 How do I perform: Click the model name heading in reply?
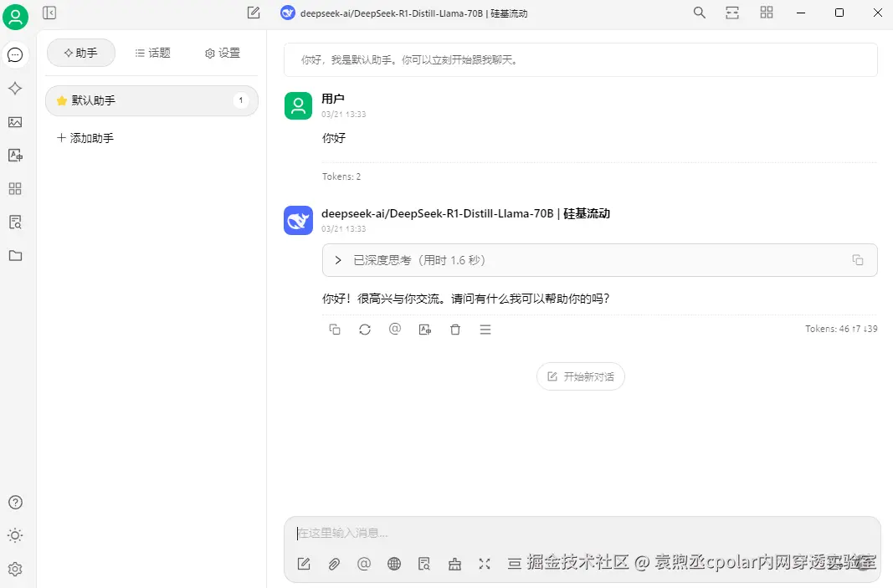(466, 213)
